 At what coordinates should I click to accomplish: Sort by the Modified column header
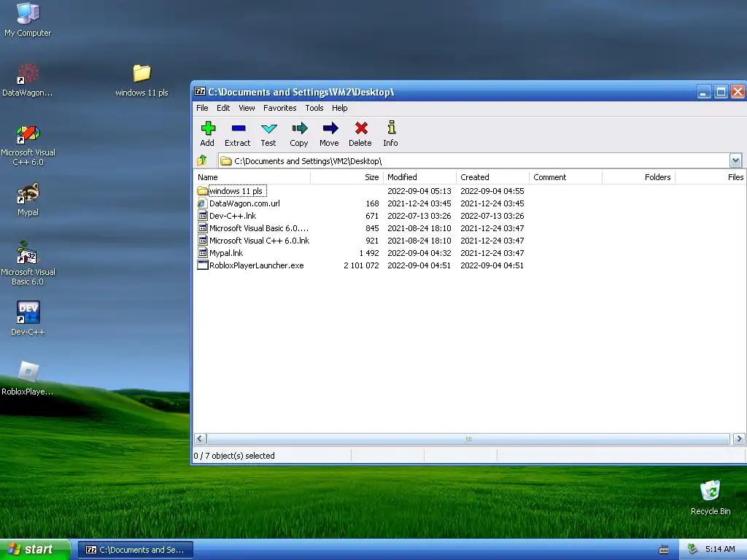[419, 177]
